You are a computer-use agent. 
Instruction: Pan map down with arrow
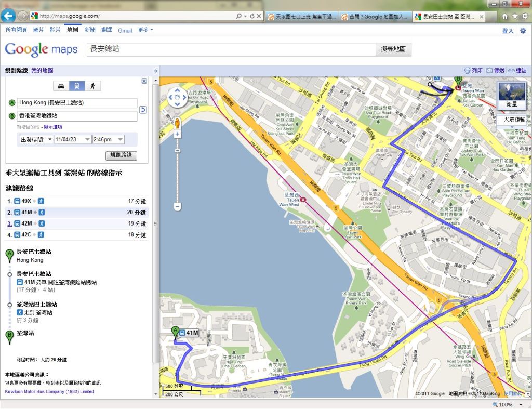[177, 104]
